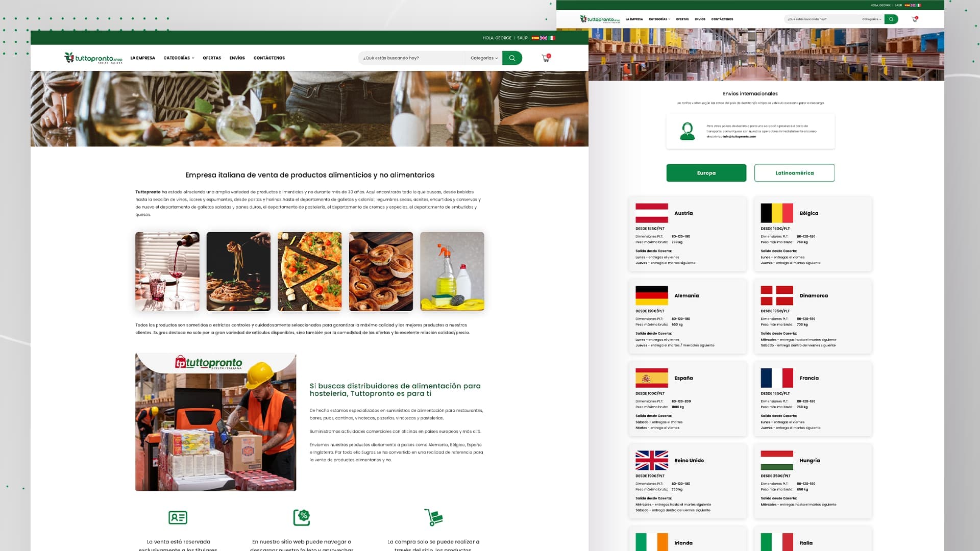
Task: Click the search field on the right page
Action: coord(822,19)
